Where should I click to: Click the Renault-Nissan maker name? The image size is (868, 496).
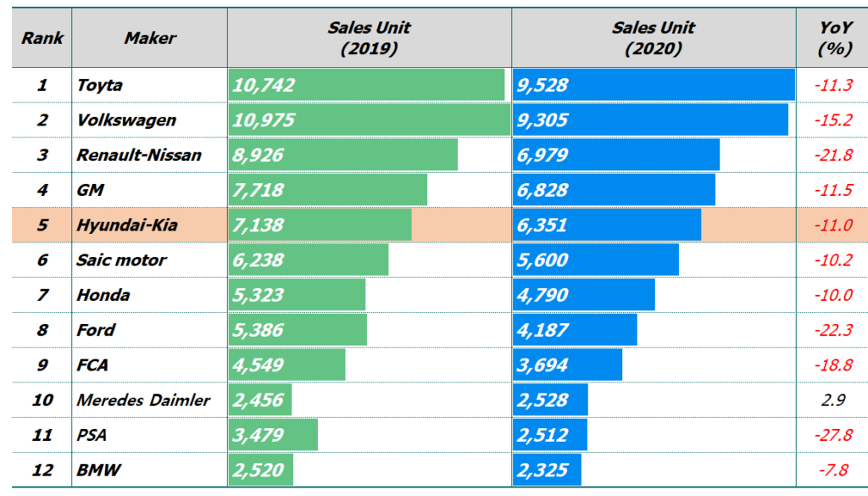[139, 155]
